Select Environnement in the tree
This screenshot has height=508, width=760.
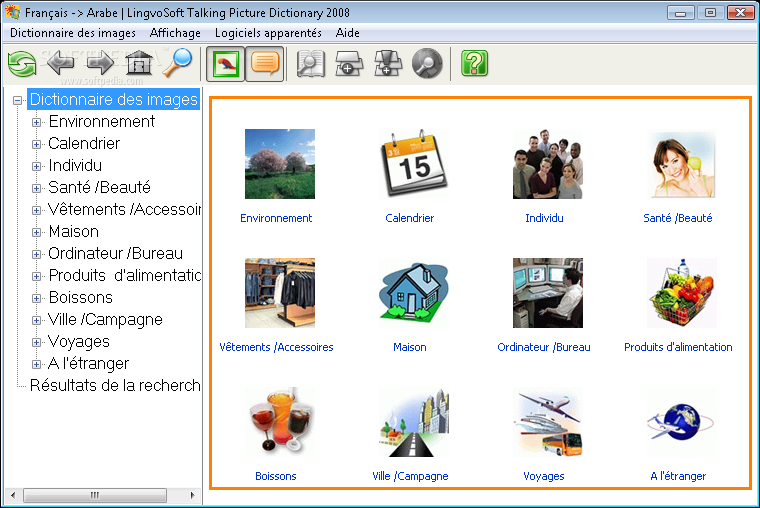pyautogui.click(x=102, y=121)
